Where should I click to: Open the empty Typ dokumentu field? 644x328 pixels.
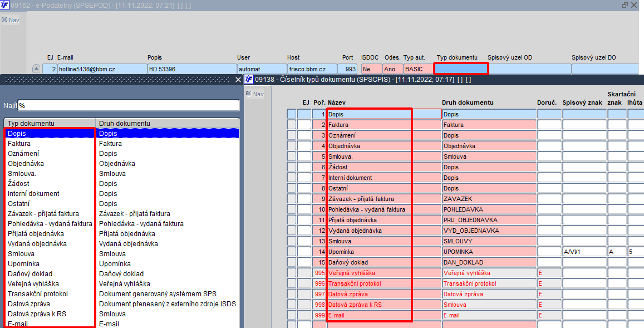coord(461,69)
